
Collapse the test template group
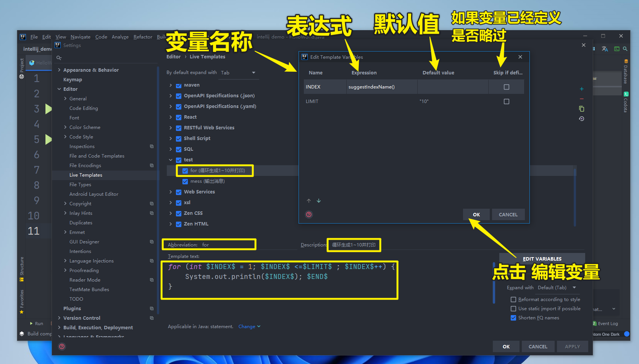pos(171,160)
